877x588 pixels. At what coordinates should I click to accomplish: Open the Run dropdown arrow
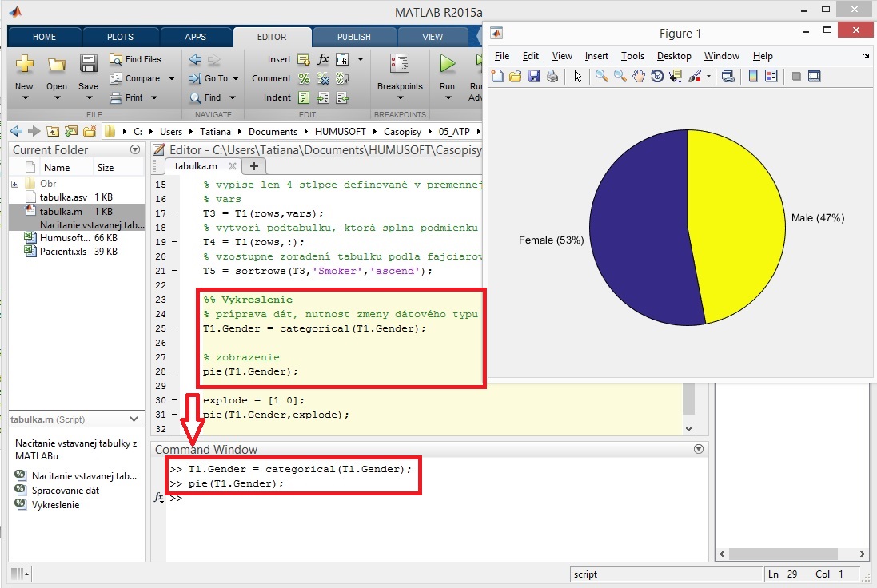[448, 98]
